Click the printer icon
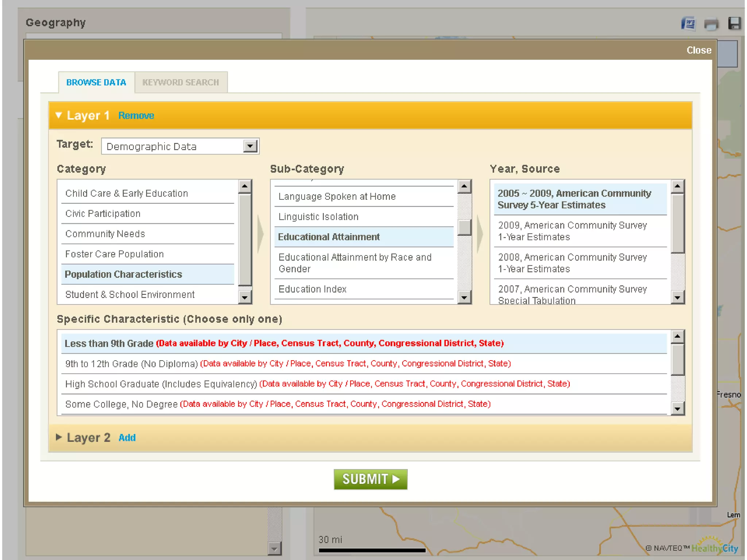This screenshot has width=747, height=560. click(711, 24)
